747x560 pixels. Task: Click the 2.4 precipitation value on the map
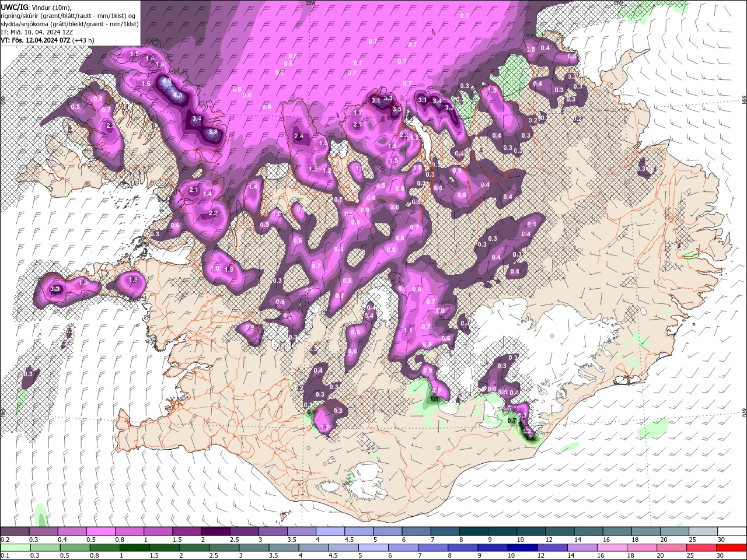[299, 136]
